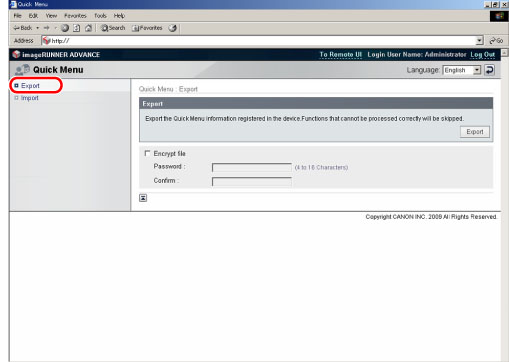The image size is (509, 362).
Task: Open the View menu
Action: point(51,16)
